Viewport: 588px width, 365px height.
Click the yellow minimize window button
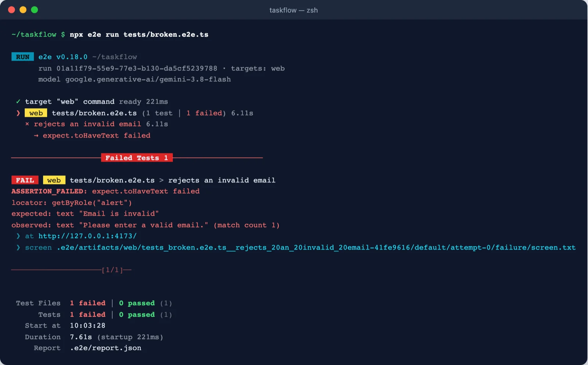point(23,10)
